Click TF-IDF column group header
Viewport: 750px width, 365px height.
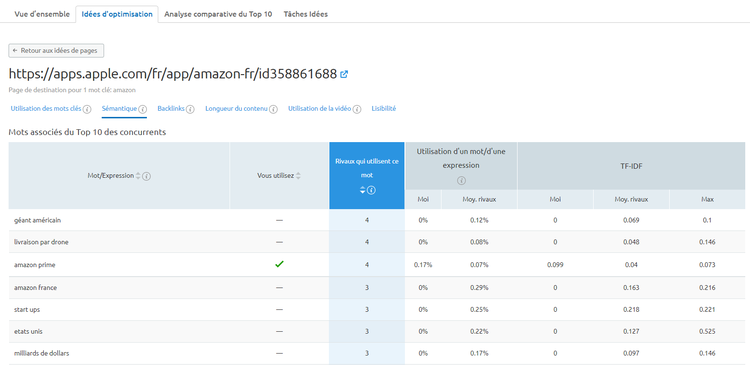631,166
